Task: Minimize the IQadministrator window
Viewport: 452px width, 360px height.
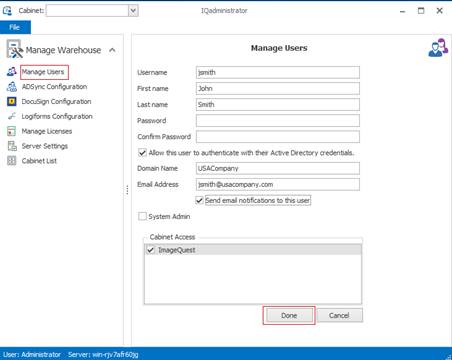Action: (403, 11)
